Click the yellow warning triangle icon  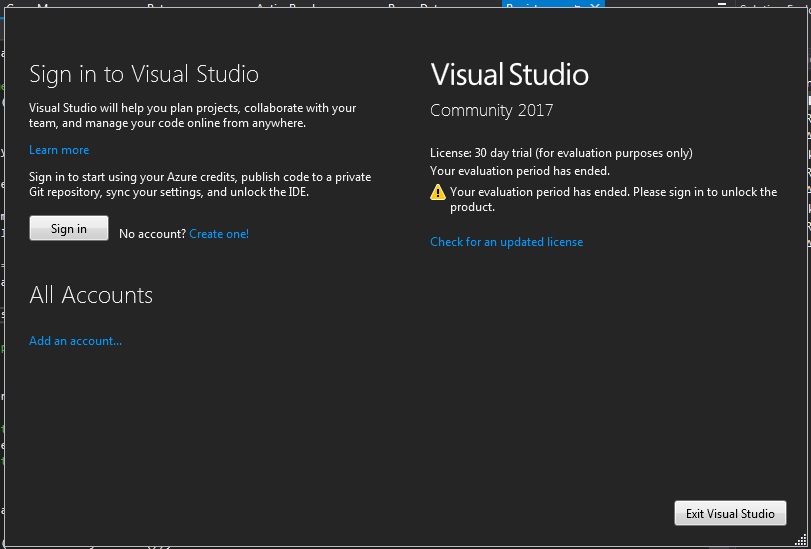pos(438,192)
